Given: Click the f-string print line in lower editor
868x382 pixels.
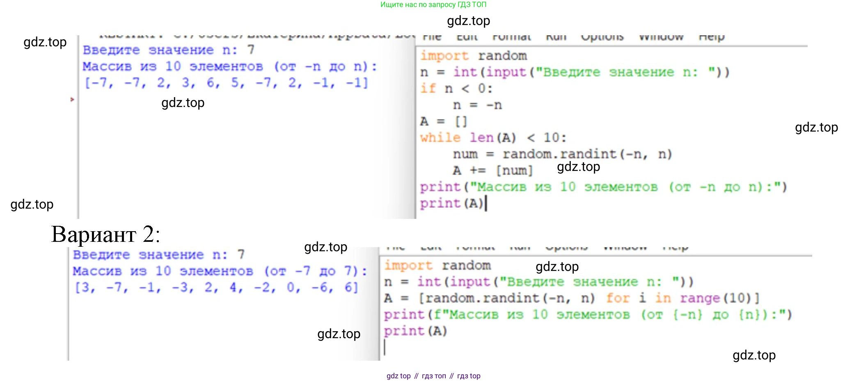Looking at the screenshot, I should (588, 315).
